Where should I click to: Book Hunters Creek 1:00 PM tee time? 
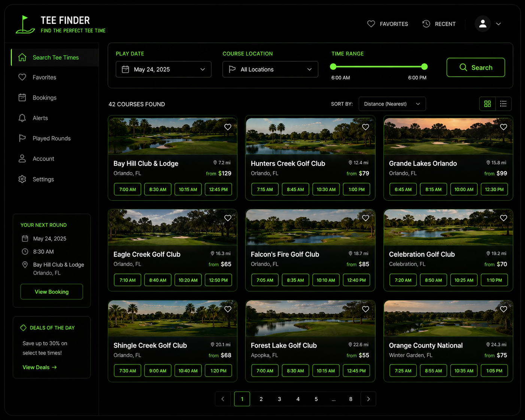[x=356, y=189]
